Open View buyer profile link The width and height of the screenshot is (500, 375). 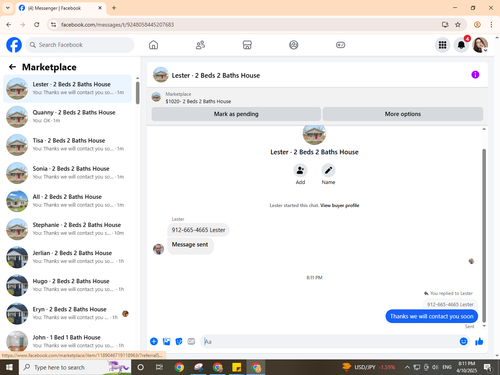pyautogui.click(x=340, y=205)
